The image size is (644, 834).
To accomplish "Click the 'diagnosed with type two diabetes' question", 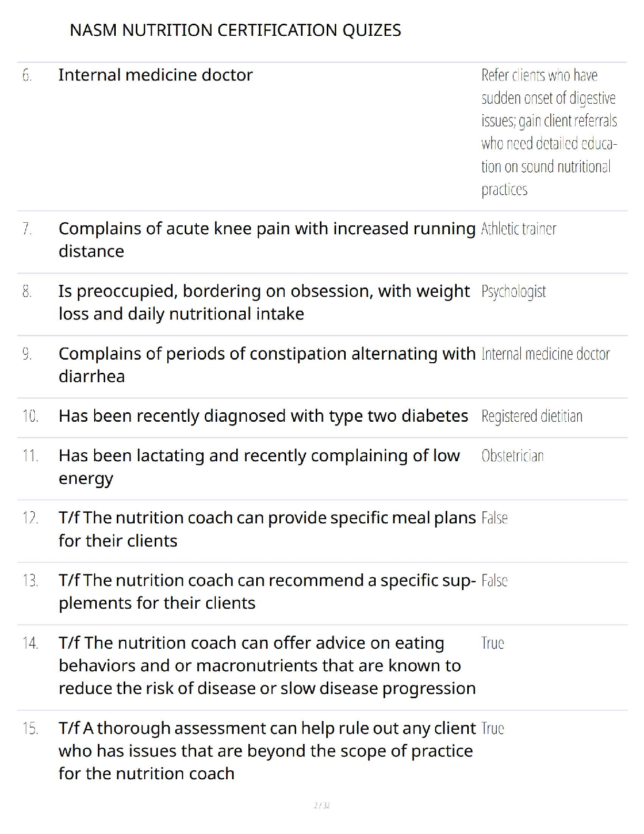I will pos(263,416).
